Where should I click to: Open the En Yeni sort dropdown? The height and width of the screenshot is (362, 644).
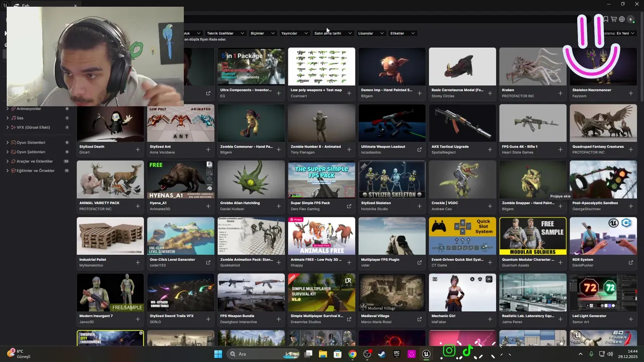[625, 33]
